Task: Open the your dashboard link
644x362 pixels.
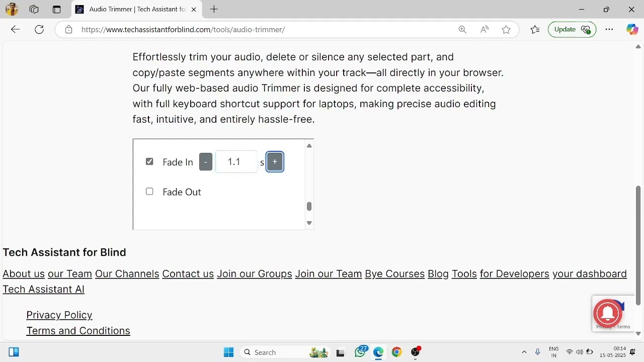Action: coord(589,274)
